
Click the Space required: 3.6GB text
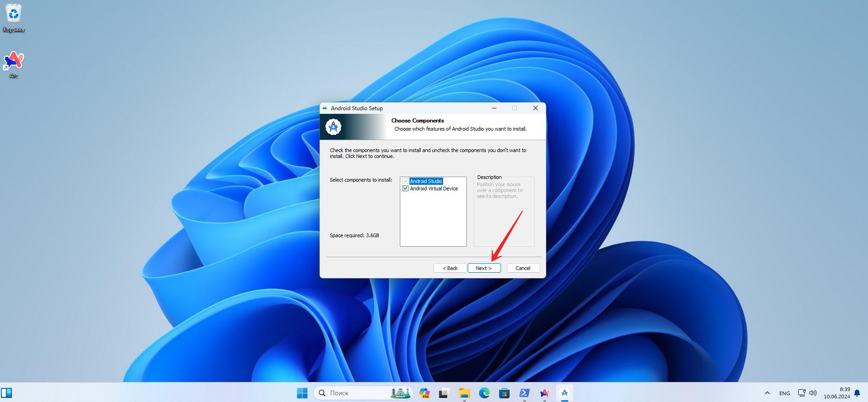[x=354, y=235]
